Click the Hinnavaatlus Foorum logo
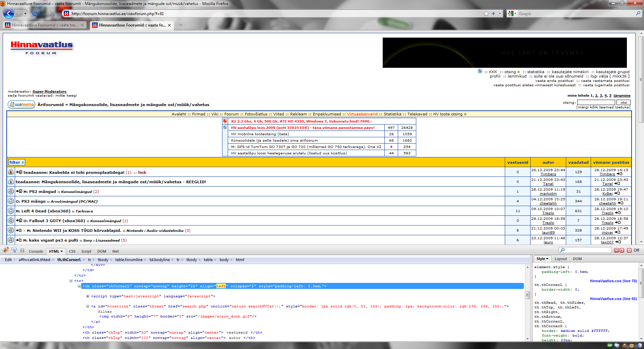The image size is (644, 349). [x=42, y=48]
